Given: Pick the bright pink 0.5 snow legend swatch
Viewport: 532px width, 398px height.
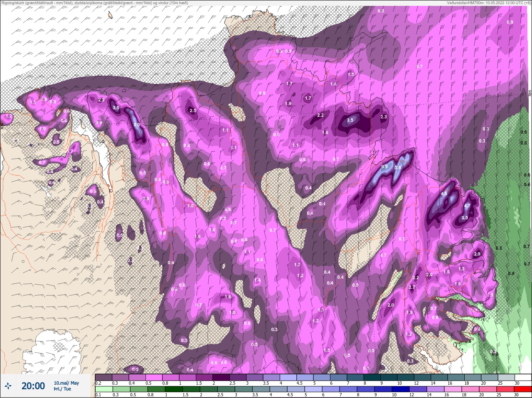Looking at the screenshot, I should coord(154,378).
